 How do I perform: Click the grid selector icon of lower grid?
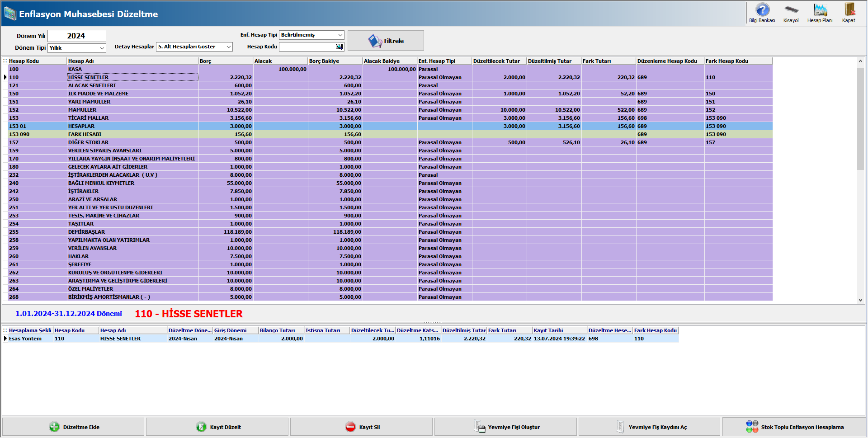click(5, 330)
